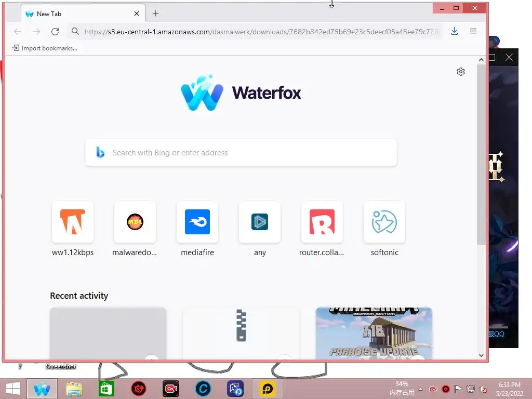Open a new tab with the plus button
Screen dimensions: 532x399
[156, 14]
